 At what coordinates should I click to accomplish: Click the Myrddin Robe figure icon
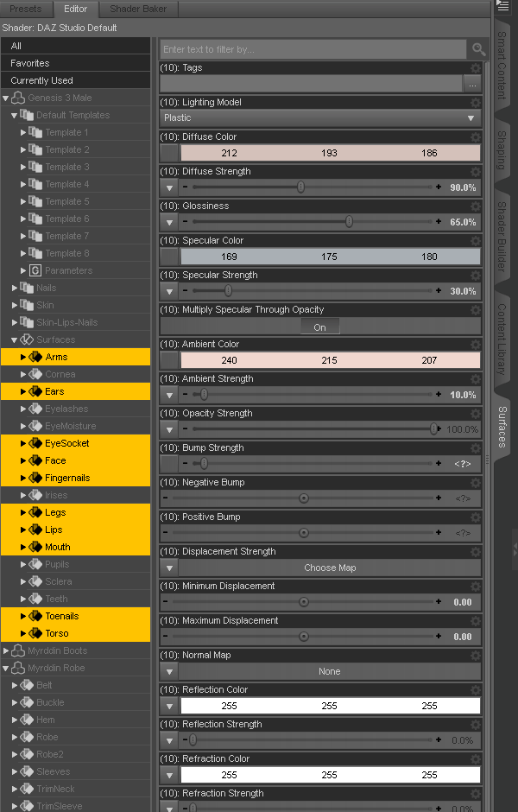[18, 668]
